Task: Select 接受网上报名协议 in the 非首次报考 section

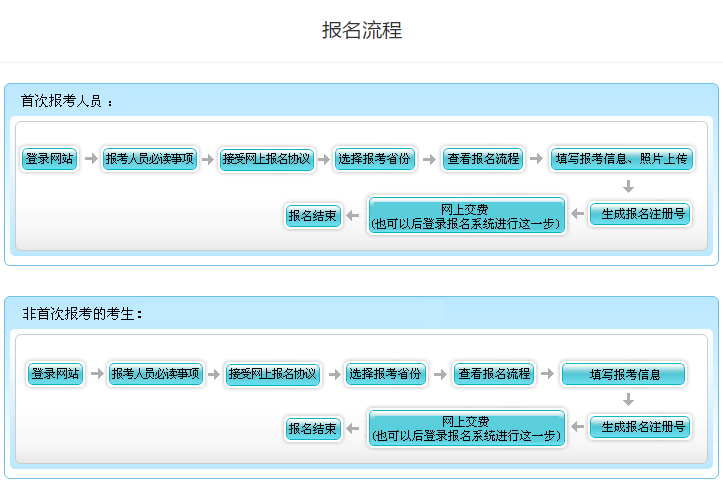Action: tap(273, 374)
